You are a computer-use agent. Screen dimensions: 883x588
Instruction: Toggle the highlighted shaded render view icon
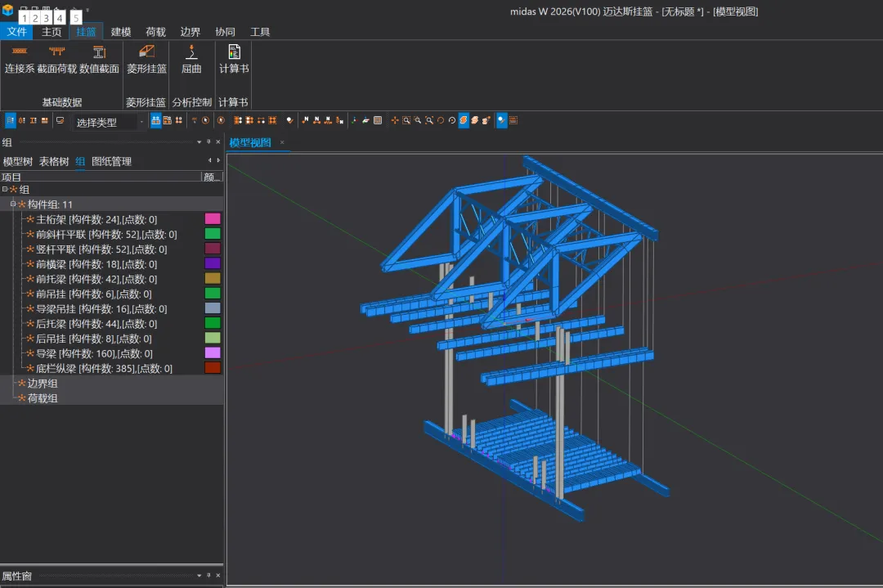(464, 120)
